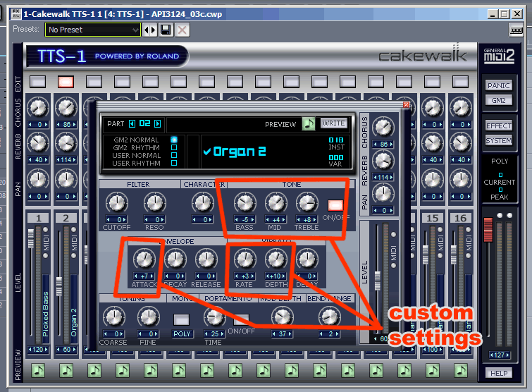Viewport: 532px width, 392px height.
Task: Click the Tone Bass knob
Action: [x=245, y=204]
